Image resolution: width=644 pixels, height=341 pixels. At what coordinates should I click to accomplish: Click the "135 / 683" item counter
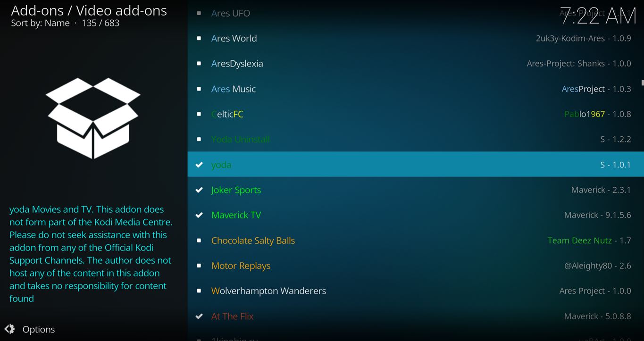pos(100,23)
